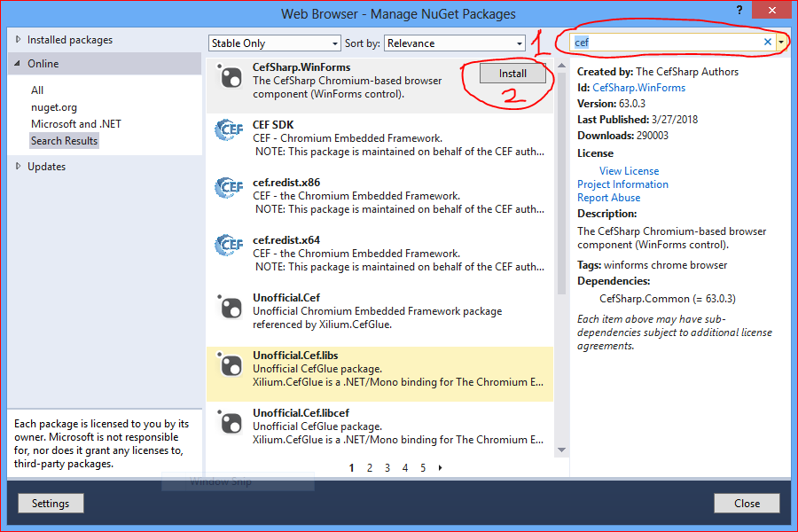Click the Help question mark icon
The height and width of the screenshot is (532, 798).
point(739,11)
